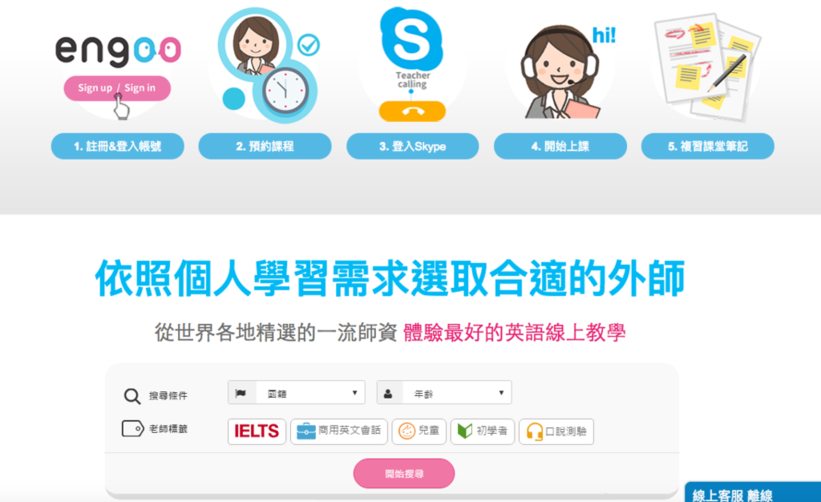The height and width of the screenshot is (502, 821).
Task: Open the 年齡 age dropdown
Action: 444,393
